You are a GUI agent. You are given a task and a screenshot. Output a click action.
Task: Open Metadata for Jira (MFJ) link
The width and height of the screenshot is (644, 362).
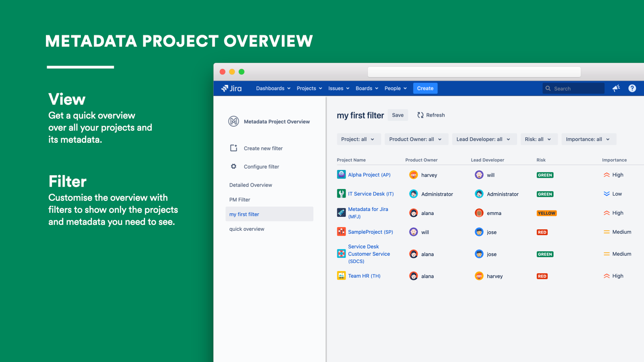(x=368, y=213)
